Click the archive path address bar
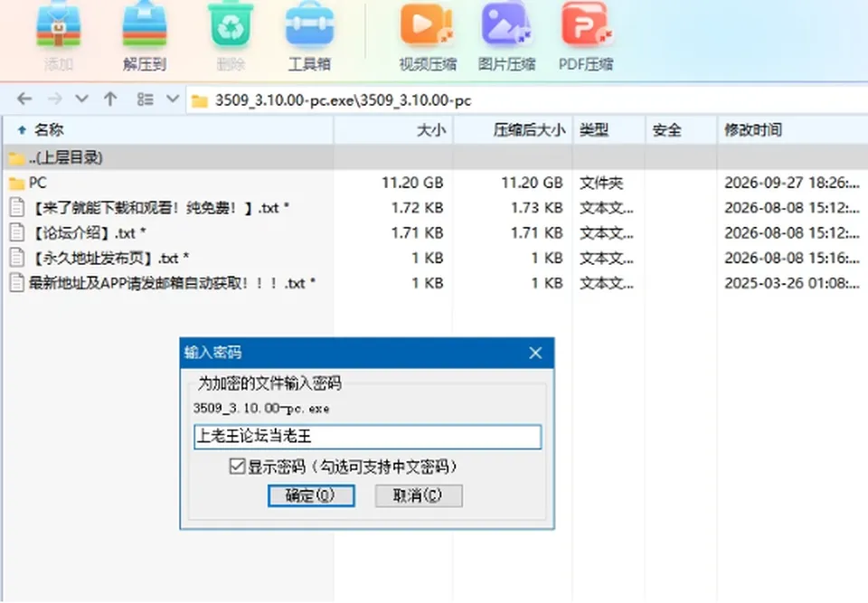868x603 pixels. point(526,100)
